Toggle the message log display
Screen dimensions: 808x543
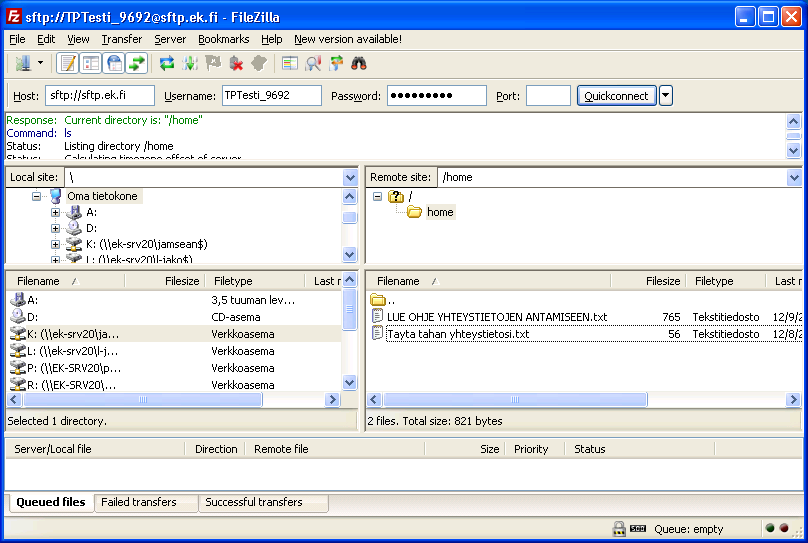(x=68, y=64)
